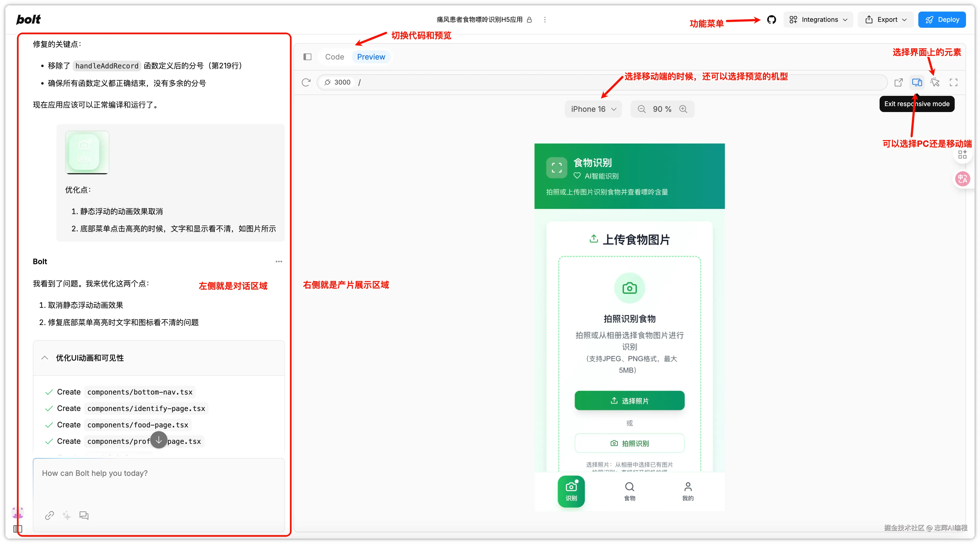The height and width of the screenshot is (544, 980).
Task: Click the attach link icon in chat input
Action: [50, 515]
